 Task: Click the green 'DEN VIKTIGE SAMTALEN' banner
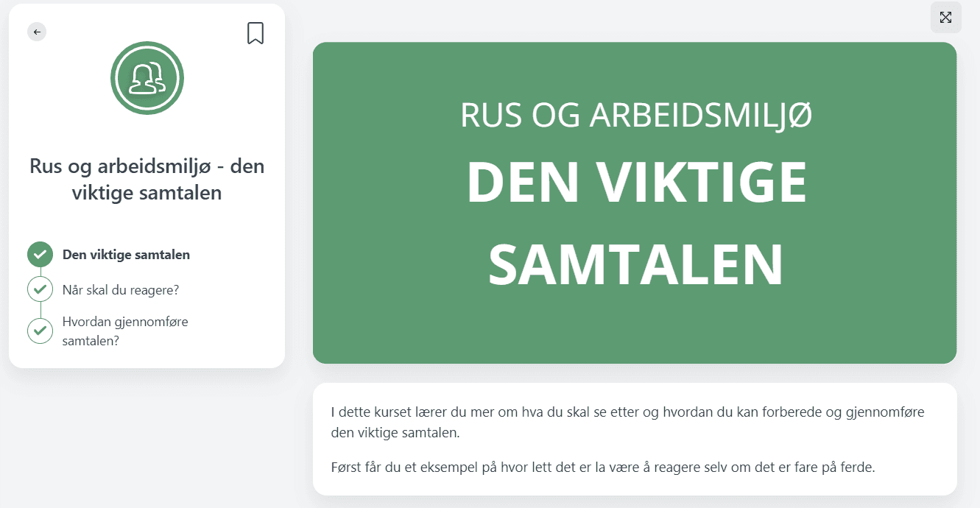coord(635,202)
